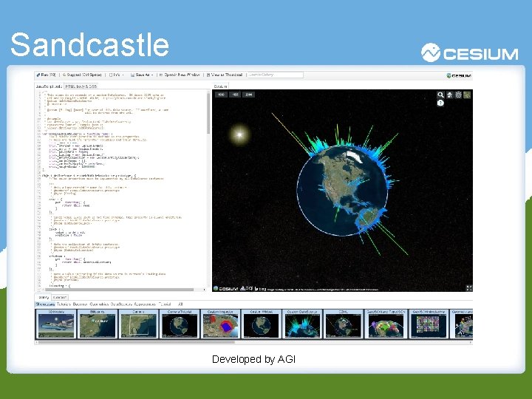
Task: Open the Cesium Inspector demo thumbnail
Action: (x=220, y=324)
